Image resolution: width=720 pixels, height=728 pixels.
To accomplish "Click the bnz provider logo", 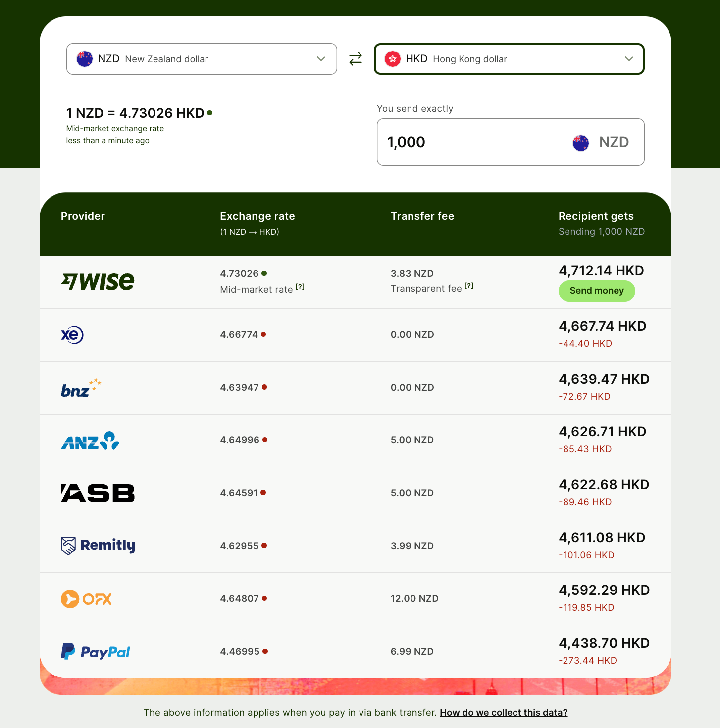I will pos(81,388).
